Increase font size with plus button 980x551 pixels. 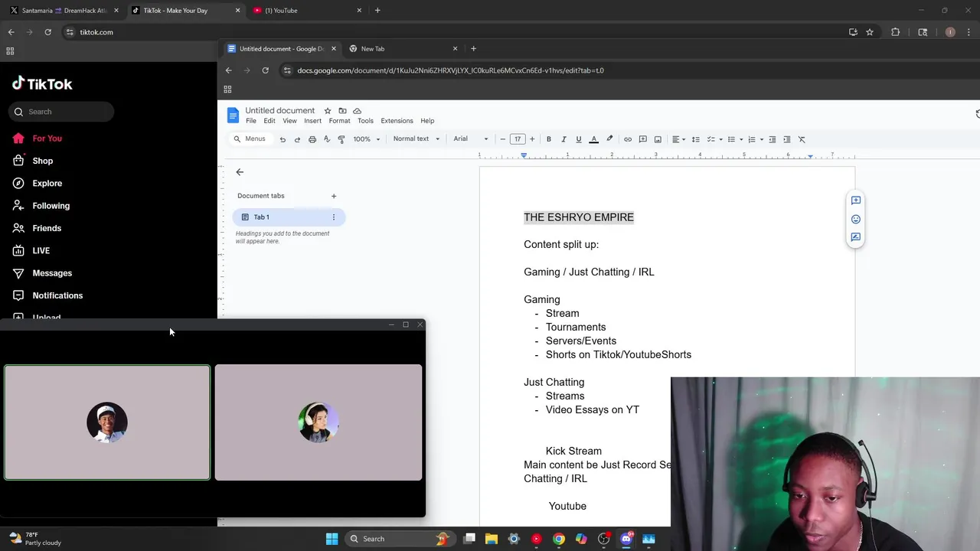[x=532, y=139]
